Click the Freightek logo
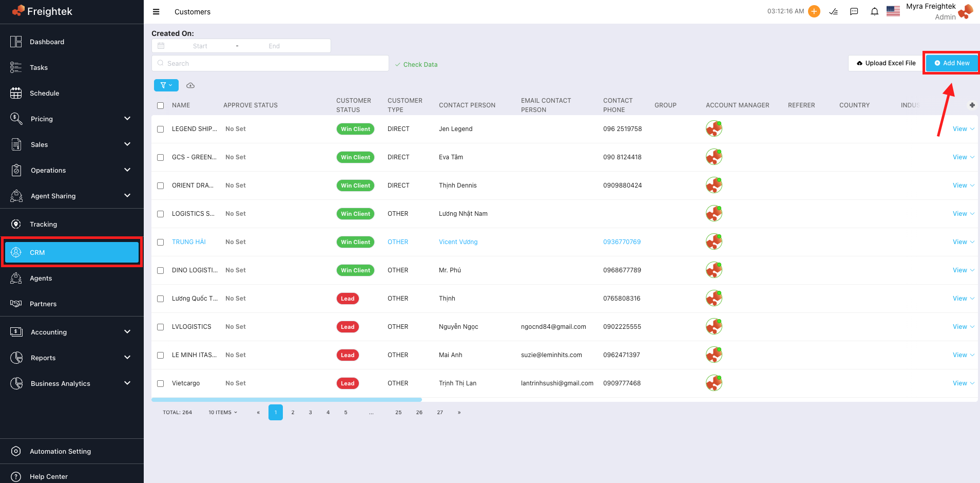The image size is (980, 483). [x=42, y=11]
